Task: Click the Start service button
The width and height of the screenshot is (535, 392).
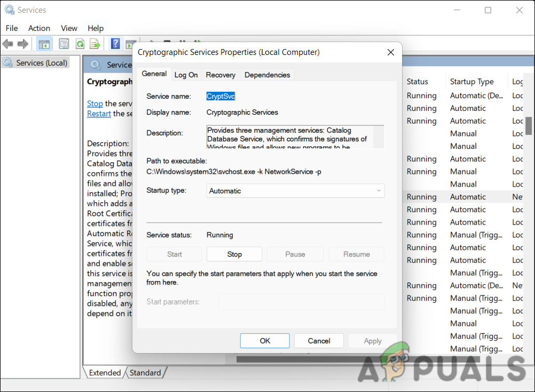Action: click(x=175, y=254)
